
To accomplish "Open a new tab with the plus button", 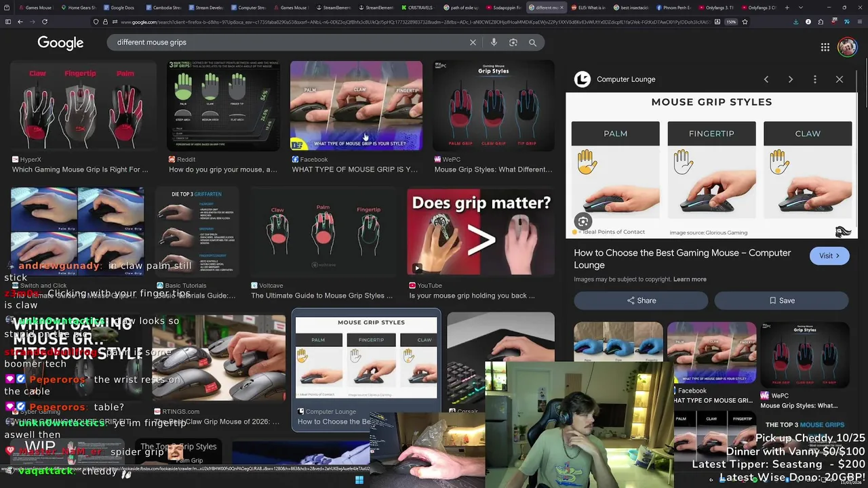I will point(787,7).
